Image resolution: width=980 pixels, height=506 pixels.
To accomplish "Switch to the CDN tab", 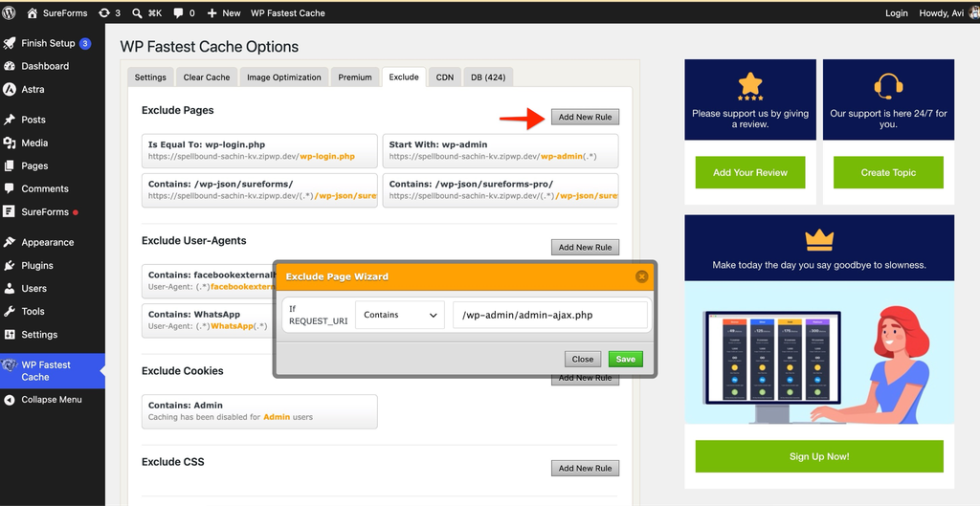I will [x=444, y=77].
